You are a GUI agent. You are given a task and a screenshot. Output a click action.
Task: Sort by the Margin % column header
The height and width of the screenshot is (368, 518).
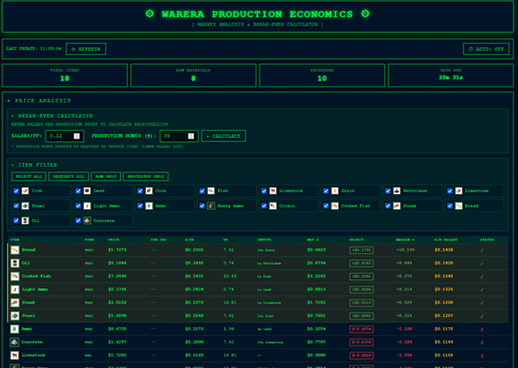point(405,240)
